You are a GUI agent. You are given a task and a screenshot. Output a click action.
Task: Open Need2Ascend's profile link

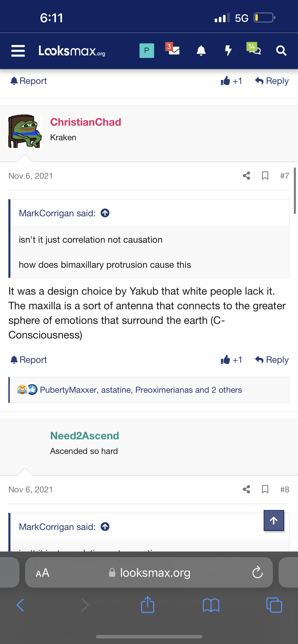pos(84,436)
